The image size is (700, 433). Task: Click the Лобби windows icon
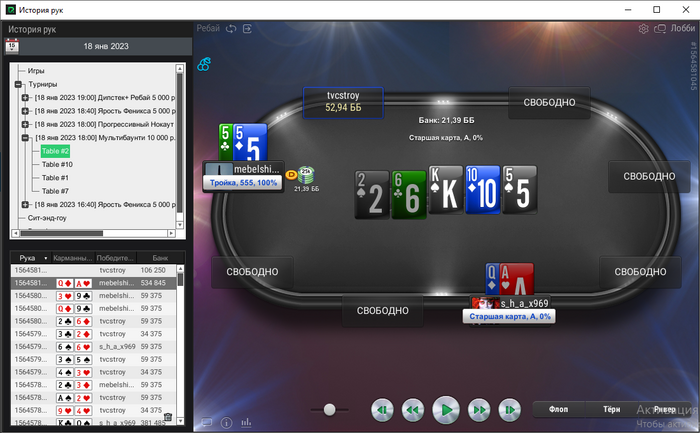[x=660, y=29]
